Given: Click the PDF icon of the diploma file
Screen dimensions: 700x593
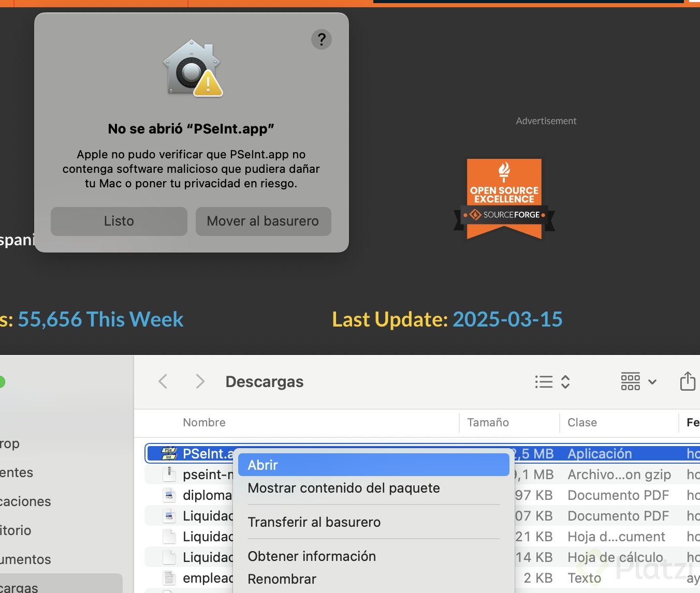Looking at the screenshot, I should pos(169,495).
